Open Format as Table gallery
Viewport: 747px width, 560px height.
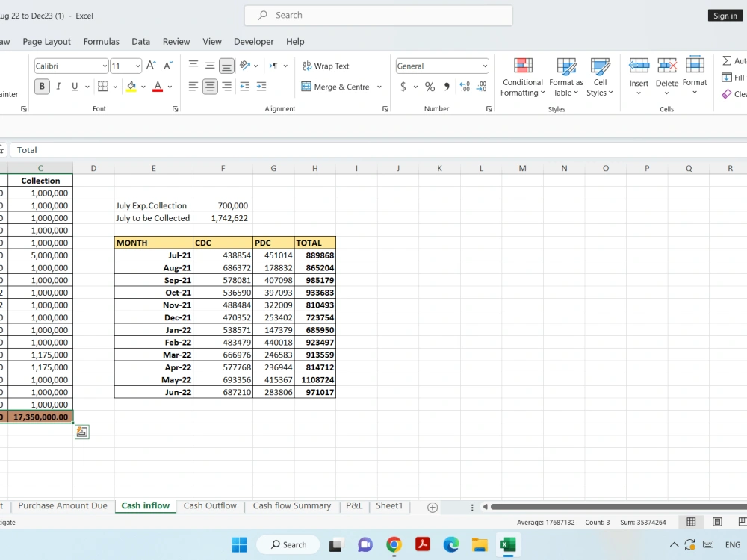(x=566, y=77)
